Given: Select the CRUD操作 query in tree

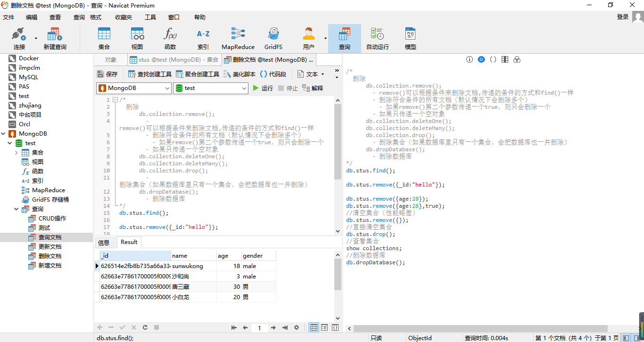Looking at the screenshot, I should click(52, 219).
